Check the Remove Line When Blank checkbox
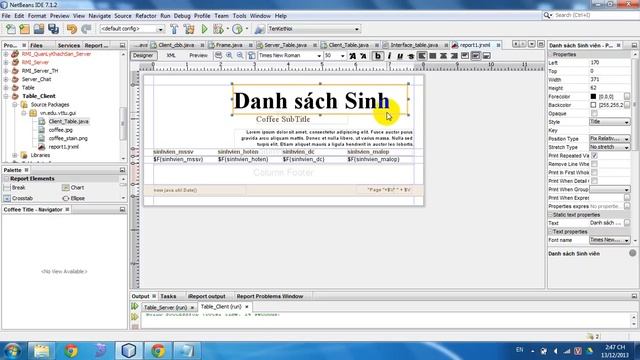The image size is (640, 360). [x=594, y=164]
